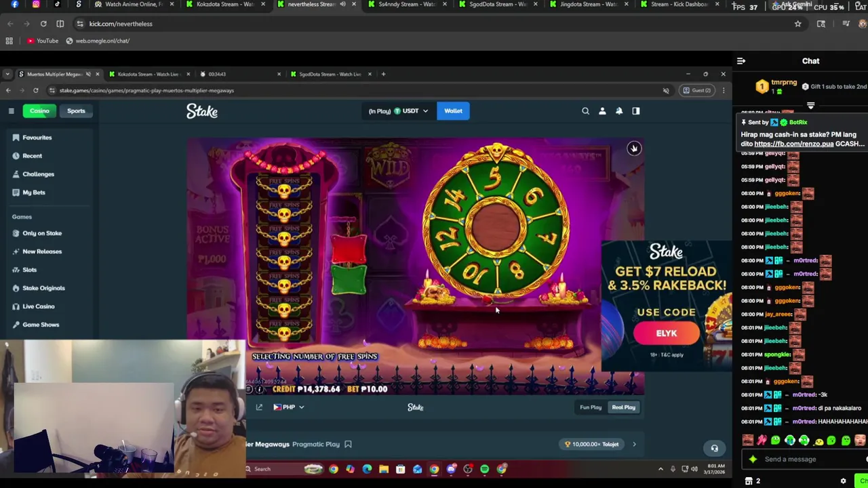The width and height of the screenshot is (868, 488).
Task: Expand the chat leaderboard arrow
Action: pos(810,106)
